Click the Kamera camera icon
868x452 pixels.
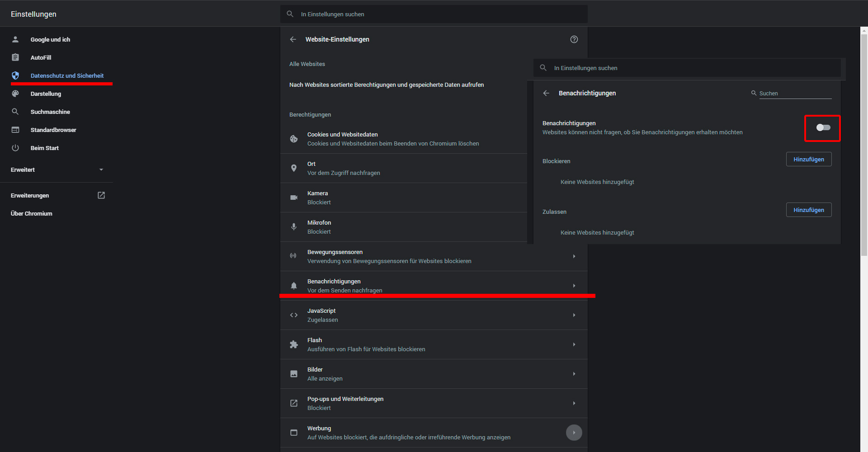[x=294, y=198]
